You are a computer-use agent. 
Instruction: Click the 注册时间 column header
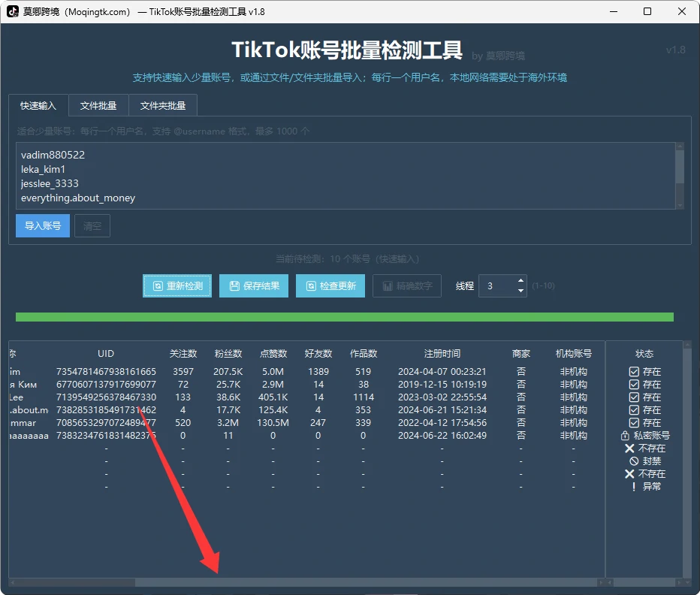click(442, 353)
